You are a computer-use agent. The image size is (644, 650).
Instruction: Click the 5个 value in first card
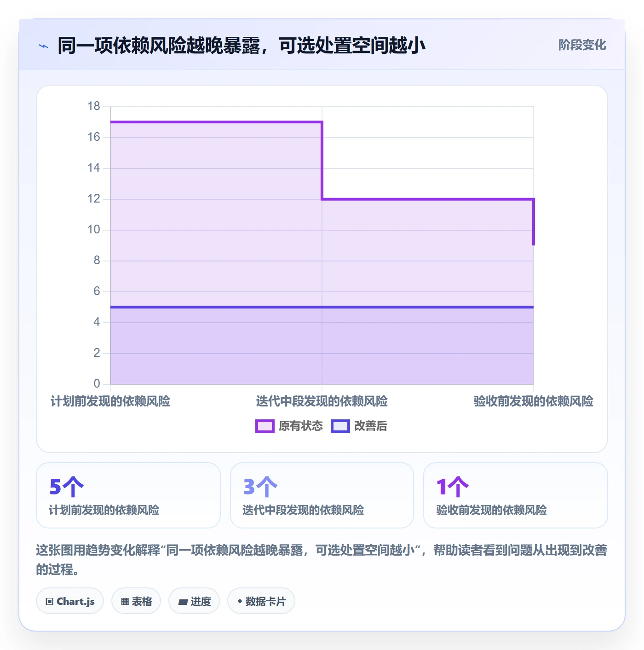point(67,487)
